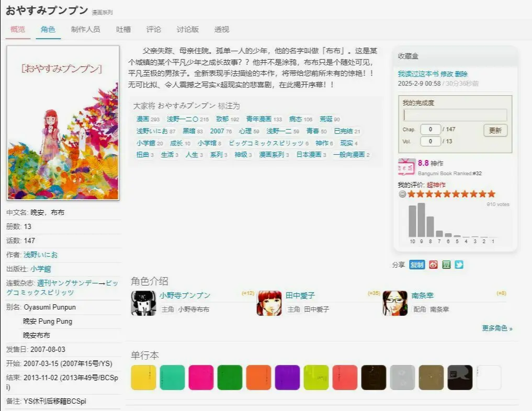Share the page via the Twitter bird icon

(x=459, y=265)
